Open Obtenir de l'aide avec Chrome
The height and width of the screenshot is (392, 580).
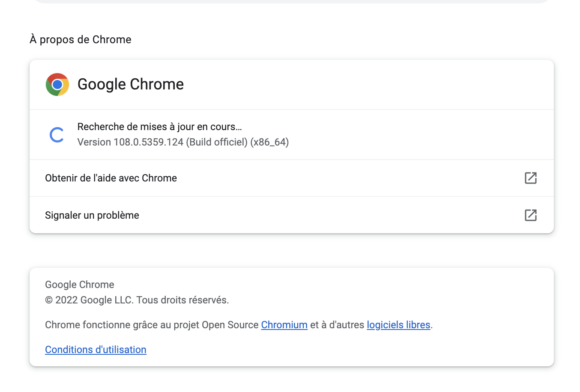tap(111, 178)
